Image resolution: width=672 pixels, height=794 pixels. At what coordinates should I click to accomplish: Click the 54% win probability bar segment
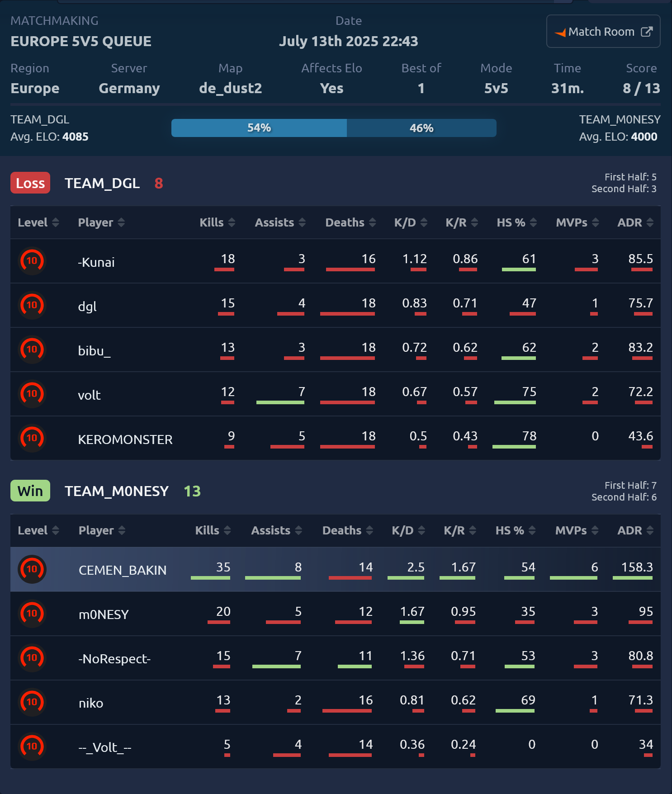tap(259, 128)
